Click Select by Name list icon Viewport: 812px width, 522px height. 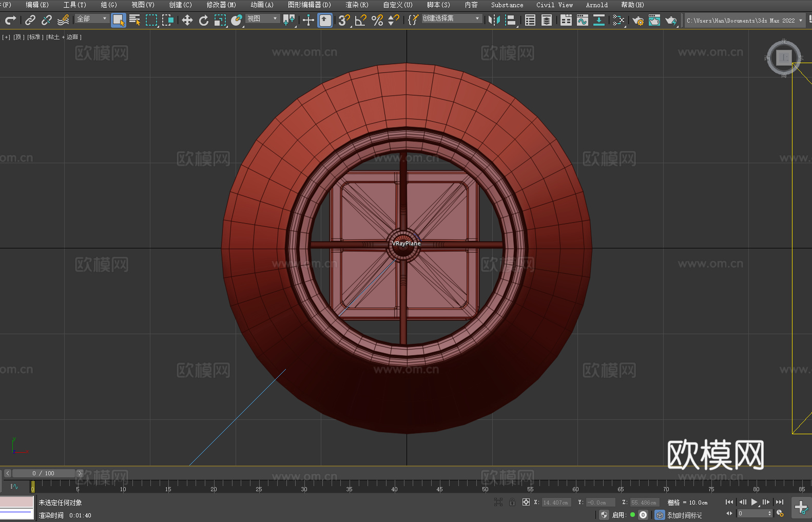coord(135,20)
